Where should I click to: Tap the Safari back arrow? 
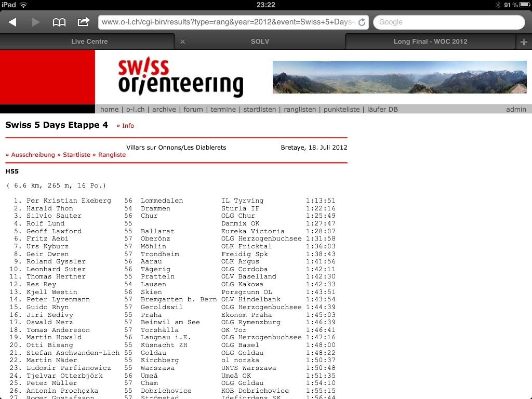click(12, 22)
